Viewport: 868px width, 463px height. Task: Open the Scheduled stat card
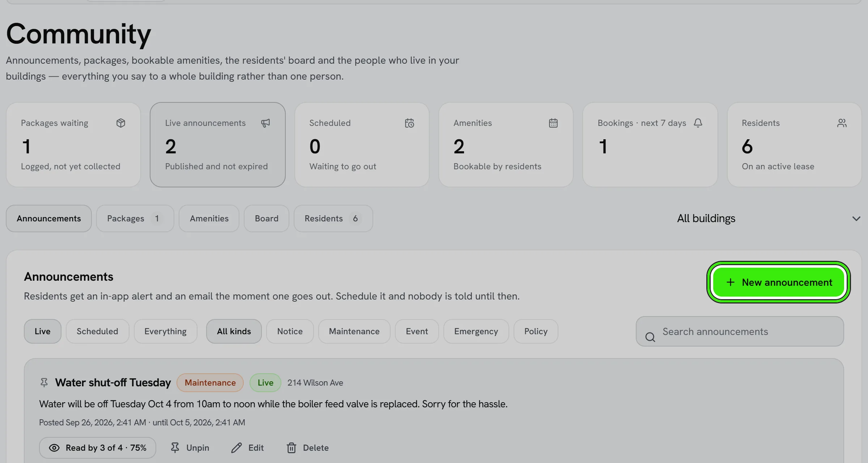click(x=362, y=145)
